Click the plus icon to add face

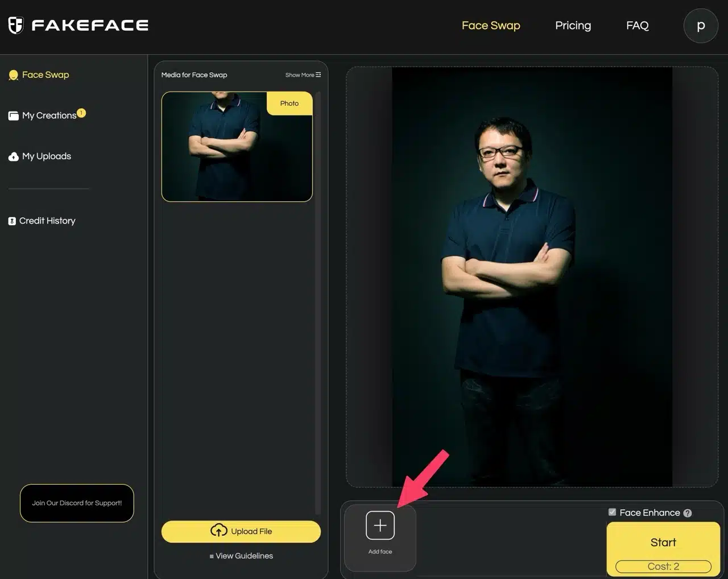tap(380, 525)
